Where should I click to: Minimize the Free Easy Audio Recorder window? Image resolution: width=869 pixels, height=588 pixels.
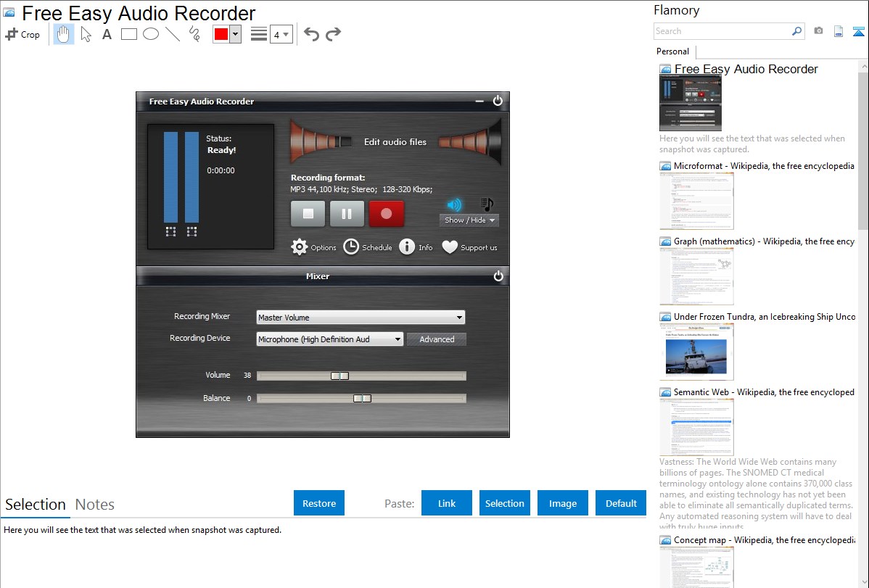point(480,101)
